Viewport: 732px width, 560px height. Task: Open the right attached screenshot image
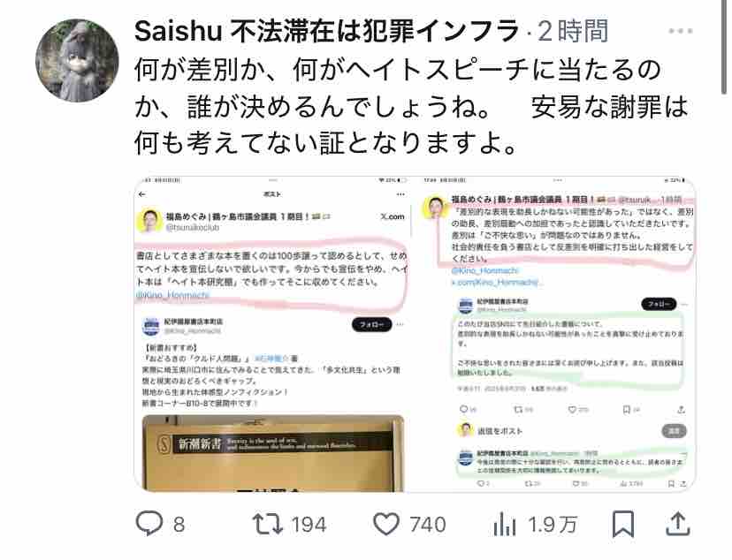[x=553, y=334]
